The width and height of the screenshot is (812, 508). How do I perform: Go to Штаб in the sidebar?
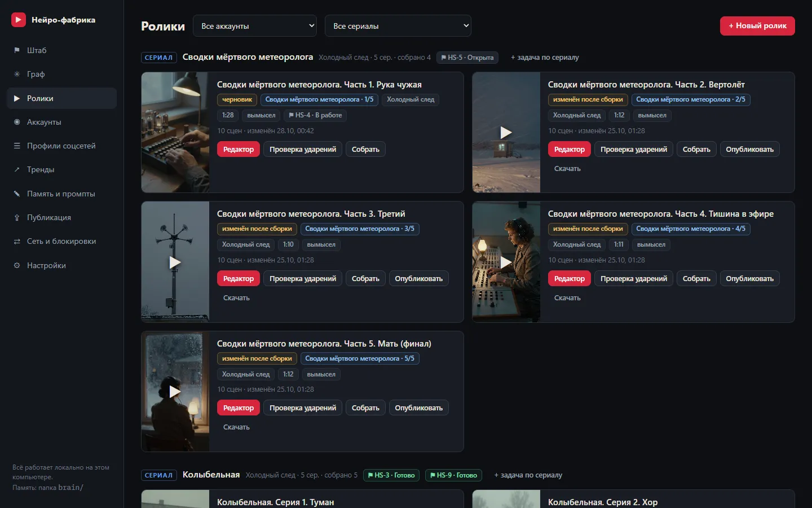click(61, 50)
